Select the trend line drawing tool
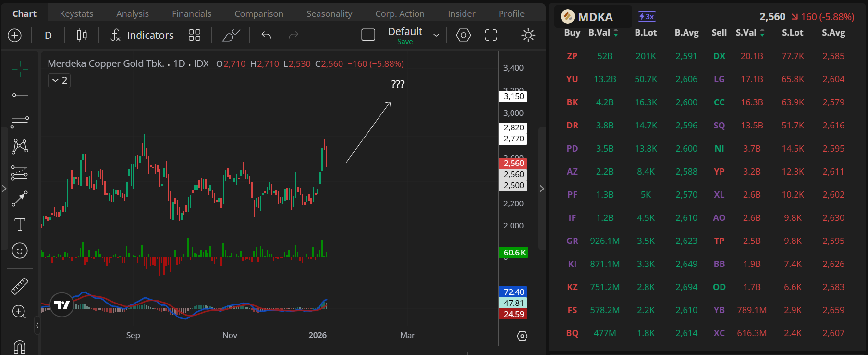Screen dimensions: 868x355 coord(20,95)
